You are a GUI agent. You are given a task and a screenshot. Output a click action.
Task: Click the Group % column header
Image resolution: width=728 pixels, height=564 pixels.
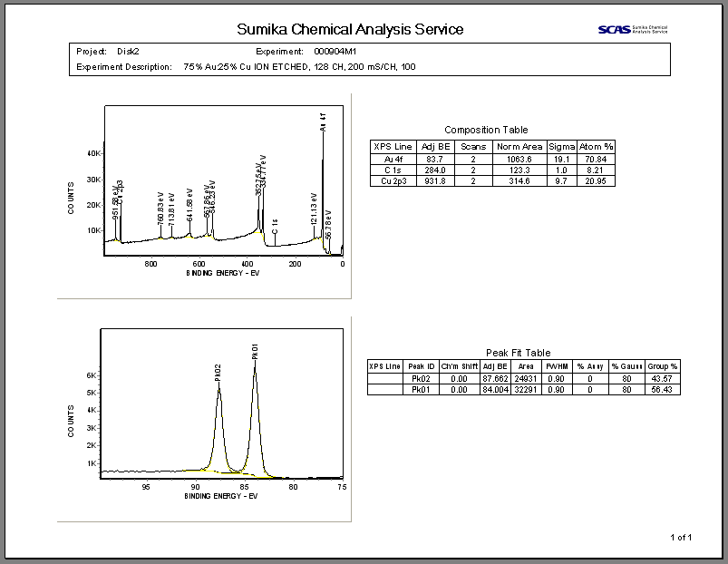tap(663, 366)
